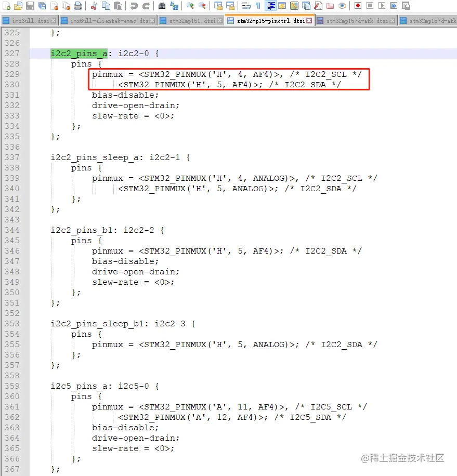Screen dimensions: 457x476
Task: Close the stm32mp151.dtsi tab
Action: (x=219, y=21)
